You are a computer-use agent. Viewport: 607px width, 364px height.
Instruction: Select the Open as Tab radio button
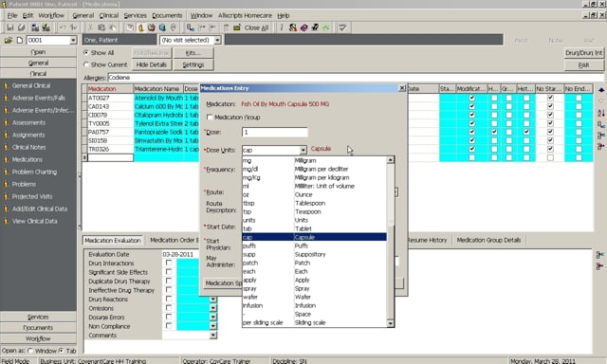(61, 351)
